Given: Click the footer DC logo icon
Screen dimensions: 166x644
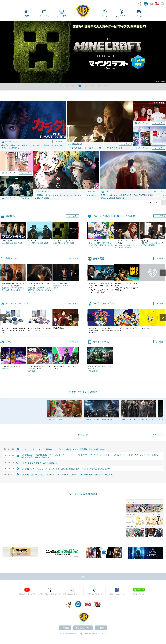Looking at the screenshot, I should click(x=78, y=604).
